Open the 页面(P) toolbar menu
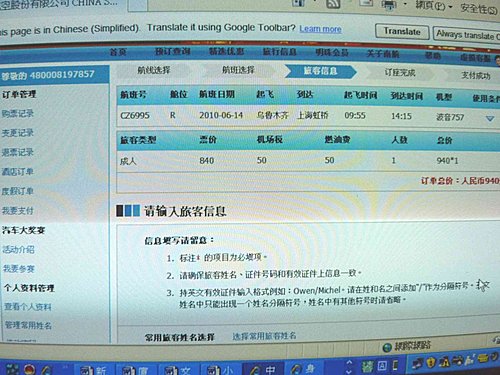The height and width of the screenshot is (375, 500). click(x=433, y=6)
